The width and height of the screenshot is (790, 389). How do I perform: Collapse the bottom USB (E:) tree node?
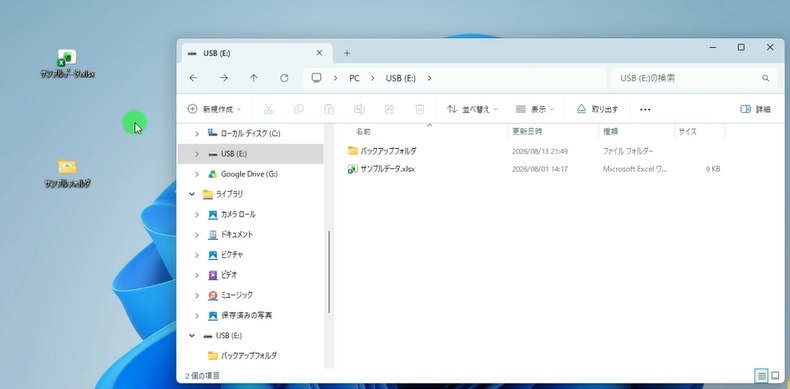pyautogui.click(x=191, y=335)
